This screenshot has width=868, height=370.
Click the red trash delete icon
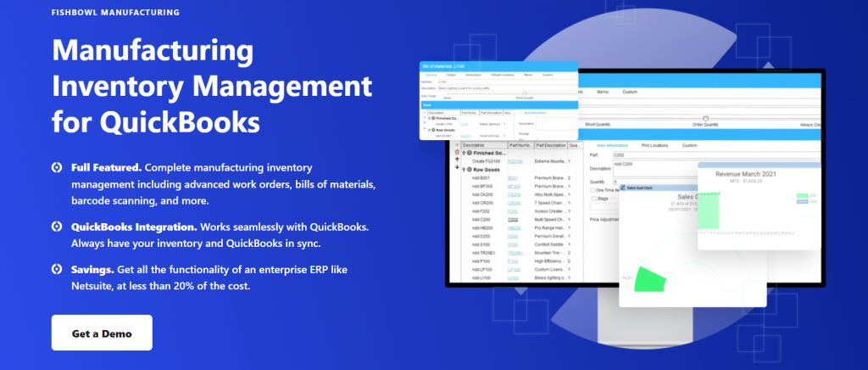[x=457, y=152]
